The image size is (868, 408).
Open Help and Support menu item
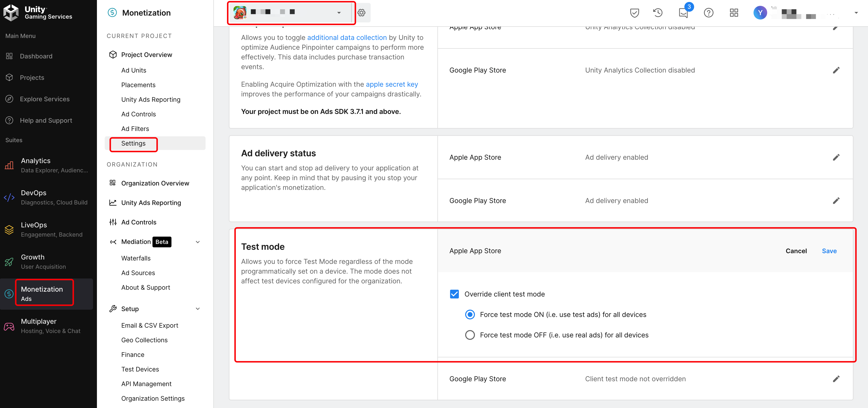tap(46, 120)
